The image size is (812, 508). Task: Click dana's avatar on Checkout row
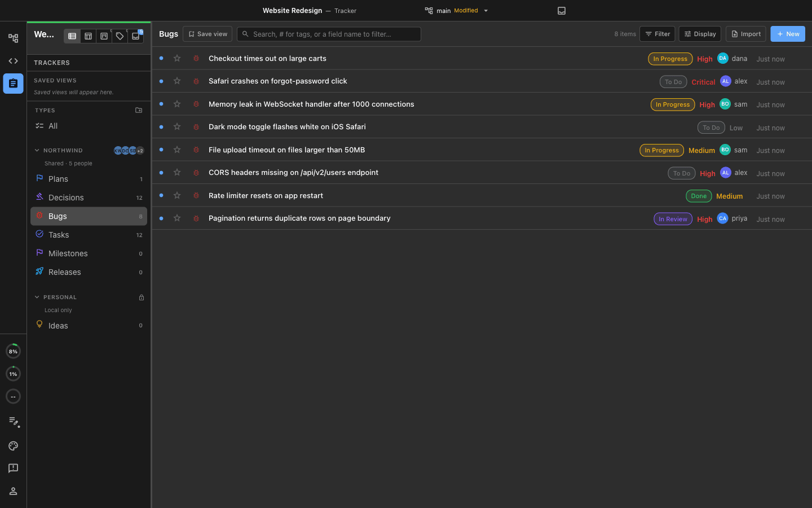723,58
